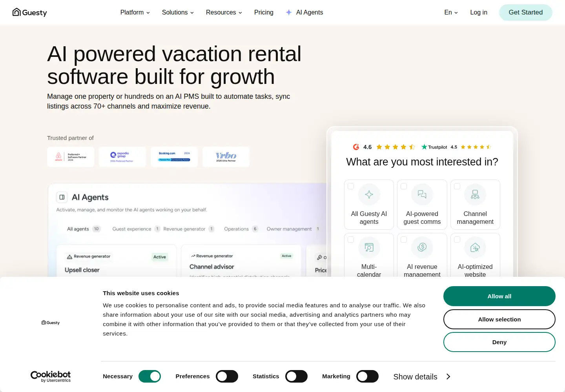Select the All agents tab
This screenshot has height=392, width=565.
pyautogui.click(x=84, y=229)
